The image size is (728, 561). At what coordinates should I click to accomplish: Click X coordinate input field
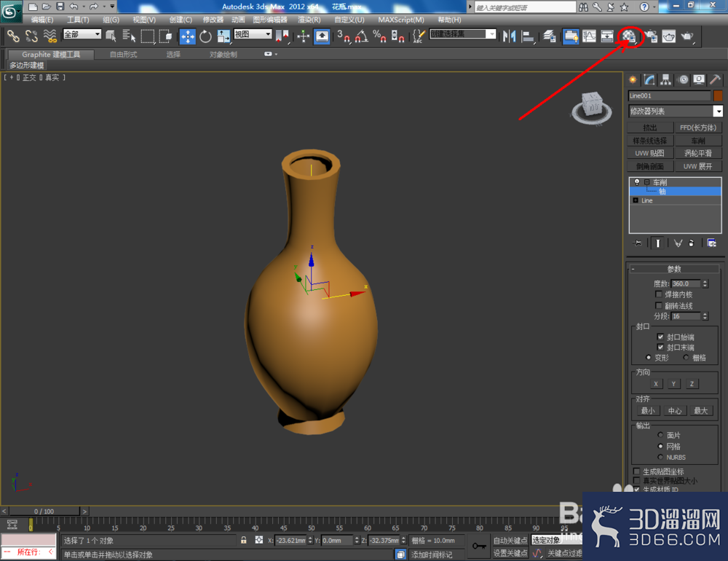pyautogui.click(x=291, y=540)
